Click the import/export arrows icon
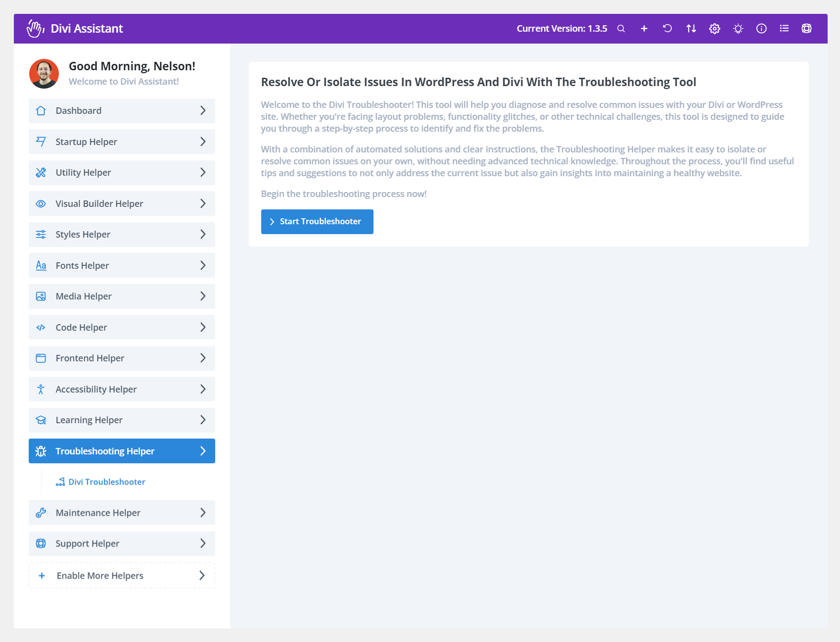 691,29
